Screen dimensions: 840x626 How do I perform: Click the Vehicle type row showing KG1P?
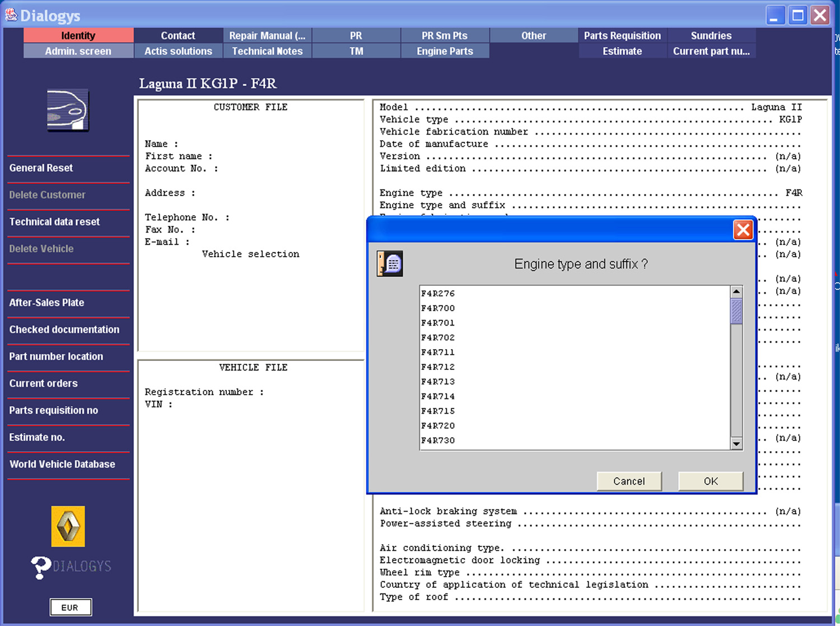(591, 119)
